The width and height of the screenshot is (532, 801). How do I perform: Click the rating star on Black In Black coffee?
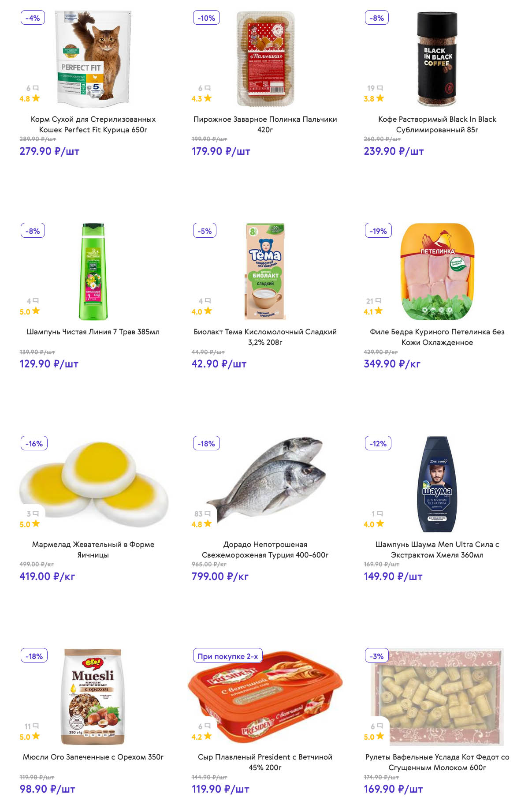380,98
